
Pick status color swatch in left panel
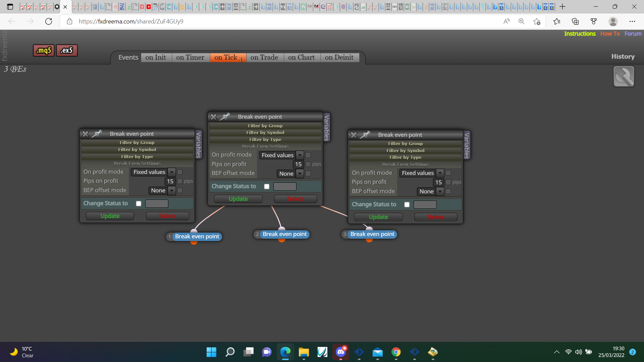coord(157,203)
